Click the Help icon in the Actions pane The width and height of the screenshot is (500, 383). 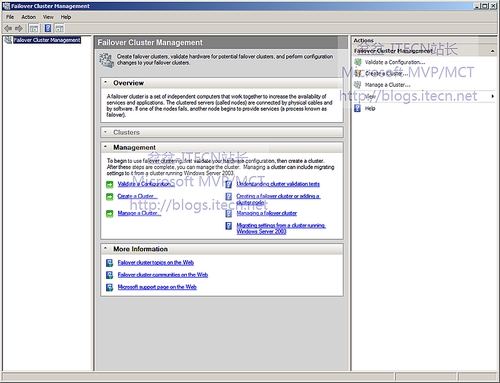tap(357, 108)
